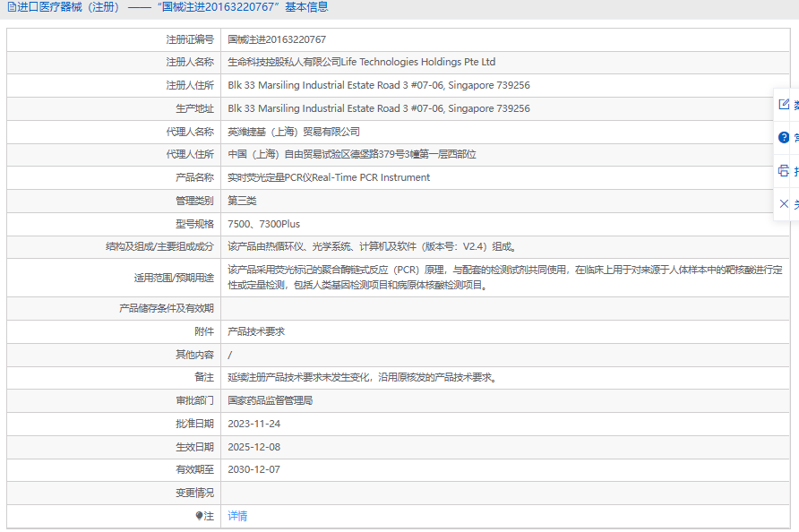
Task: Click approval date 2023-11-24
Action: (253, 424)
